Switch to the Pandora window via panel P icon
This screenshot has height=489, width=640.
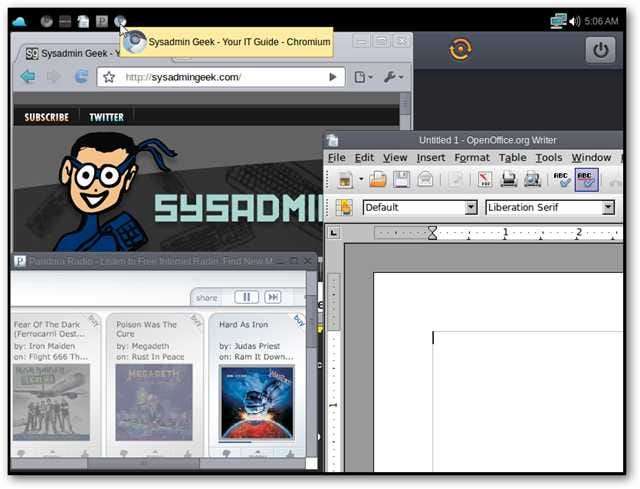click(102, 21)
